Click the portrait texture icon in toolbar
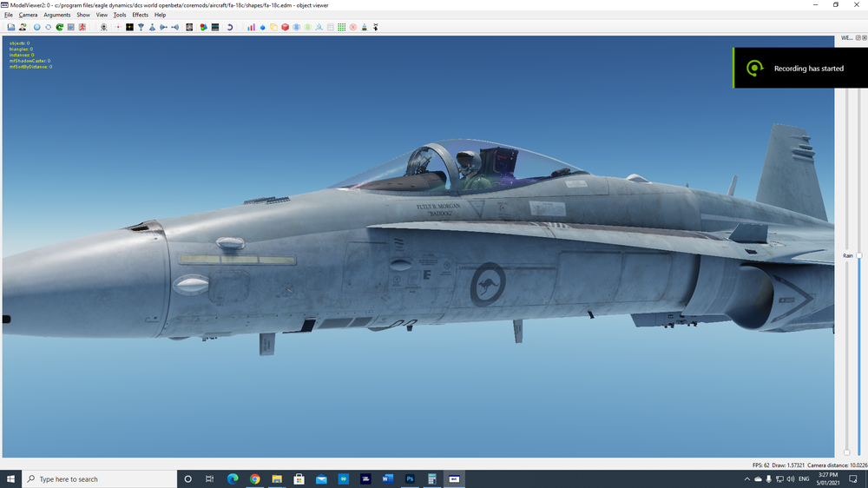868x488 pixels. (x=189, y=27)
